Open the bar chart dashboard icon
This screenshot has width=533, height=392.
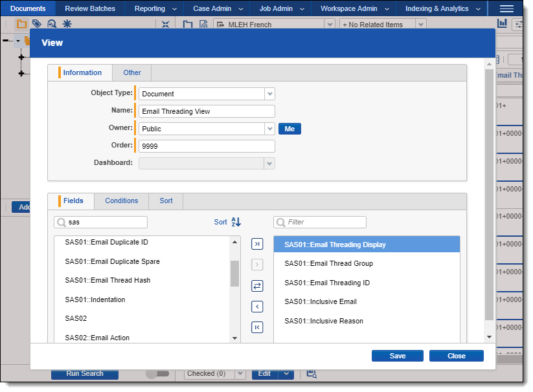(502, 23)
